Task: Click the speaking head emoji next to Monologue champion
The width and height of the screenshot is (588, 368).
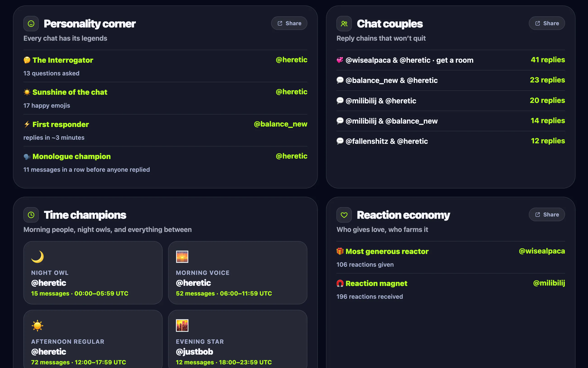Action: point(27,157)
